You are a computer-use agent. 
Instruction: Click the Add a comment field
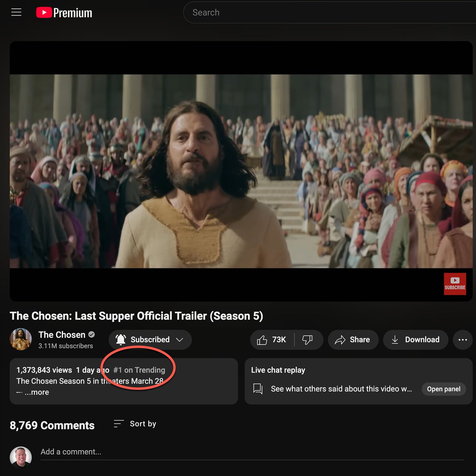tap(252, 452)
